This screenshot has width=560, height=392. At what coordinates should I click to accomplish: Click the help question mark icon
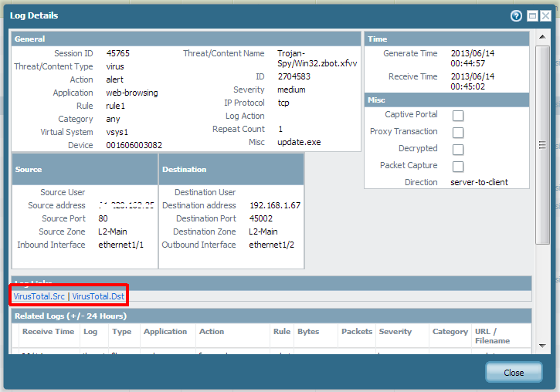pyautogui.click(x=516, y=15)
